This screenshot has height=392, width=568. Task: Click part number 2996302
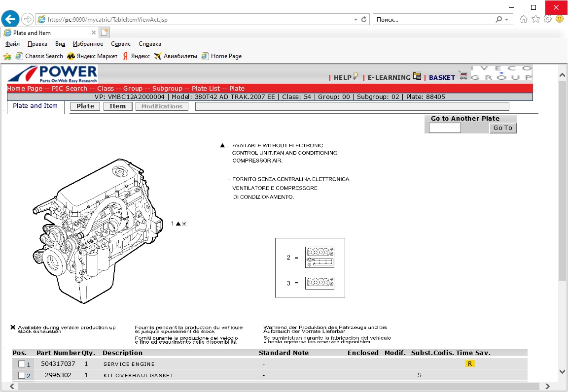click(x=58, y=375)
